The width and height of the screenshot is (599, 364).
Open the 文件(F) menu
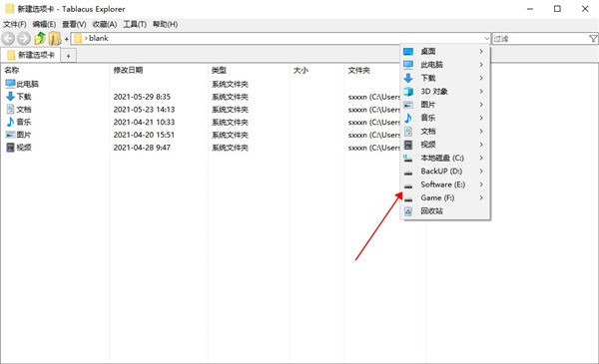click(x=15, y=24)
